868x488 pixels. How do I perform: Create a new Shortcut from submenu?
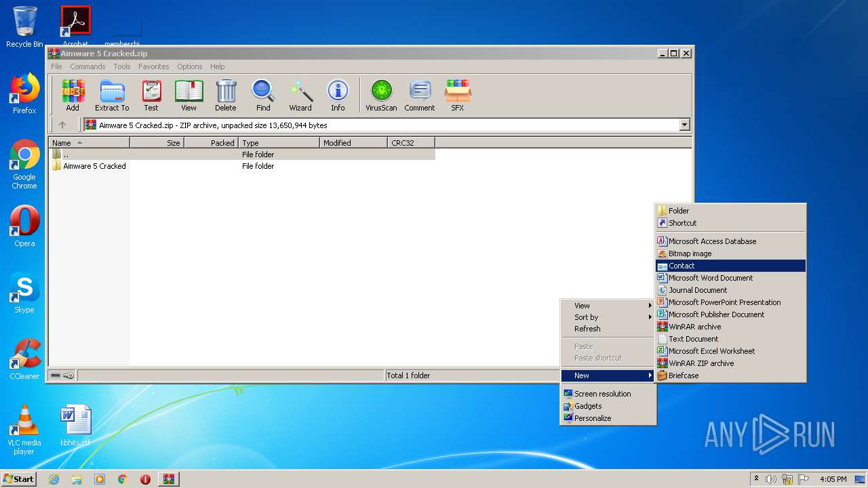(730, 223)
